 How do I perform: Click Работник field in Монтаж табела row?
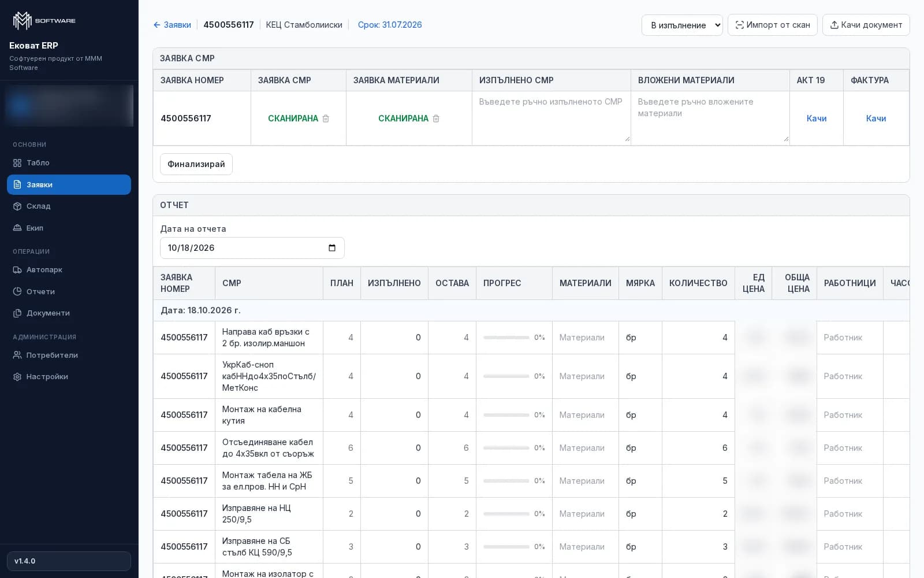(850, 481)
